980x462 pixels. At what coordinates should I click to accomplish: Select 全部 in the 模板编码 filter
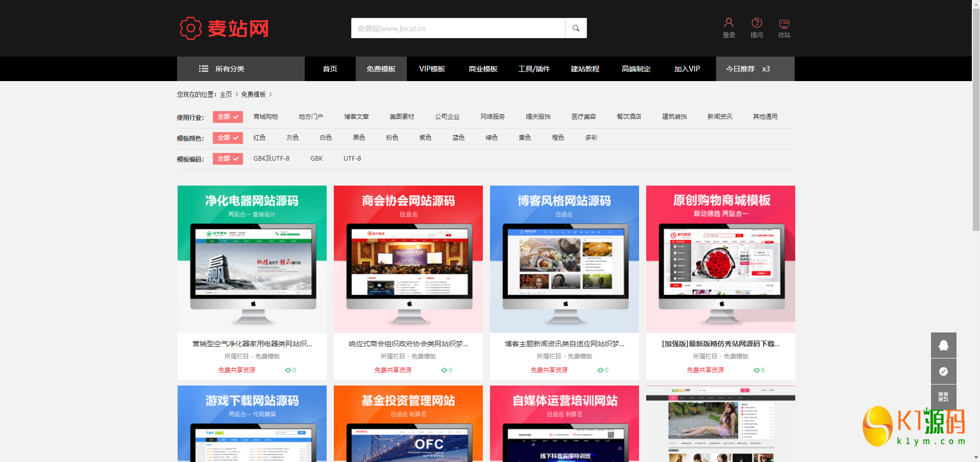coord(228,159)
